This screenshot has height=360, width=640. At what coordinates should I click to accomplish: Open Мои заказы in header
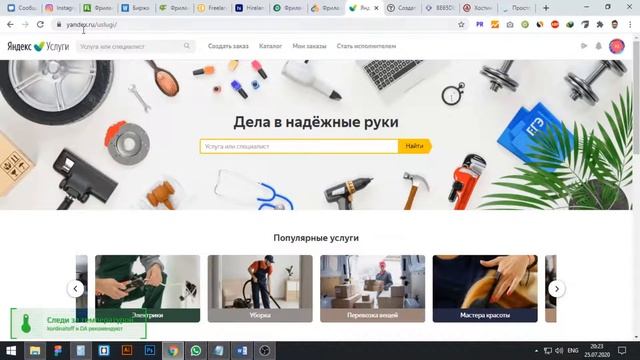(x=309, y=46)
